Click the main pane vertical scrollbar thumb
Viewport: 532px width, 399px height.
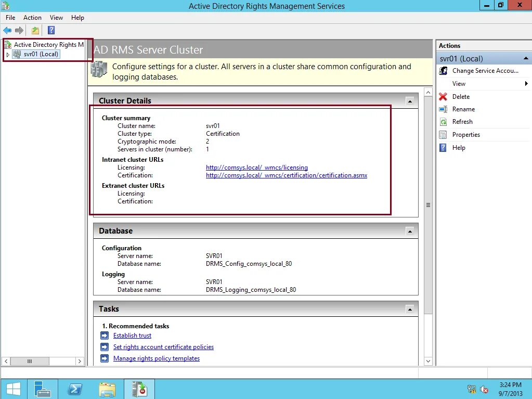(x=428, y=205)
